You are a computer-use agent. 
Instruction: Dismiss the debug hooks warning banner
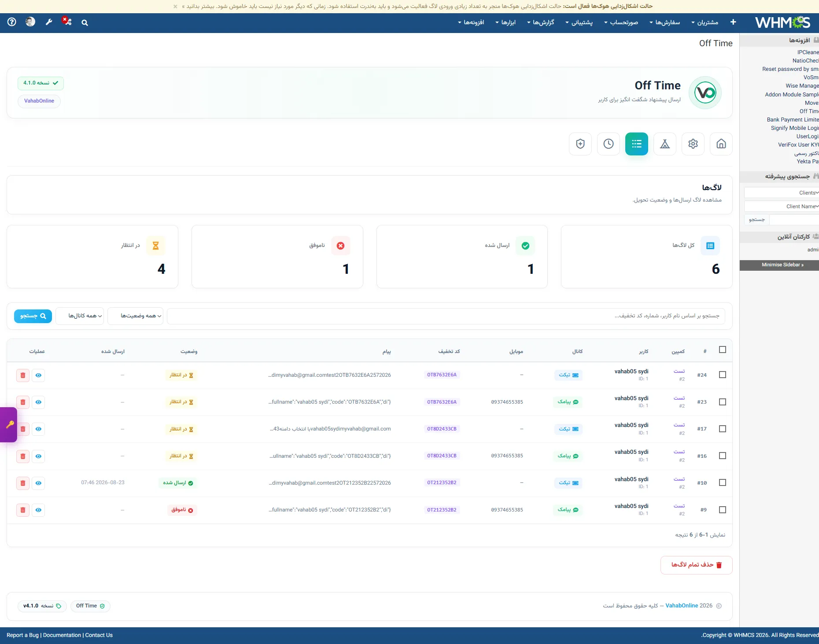tap(175, 6)
